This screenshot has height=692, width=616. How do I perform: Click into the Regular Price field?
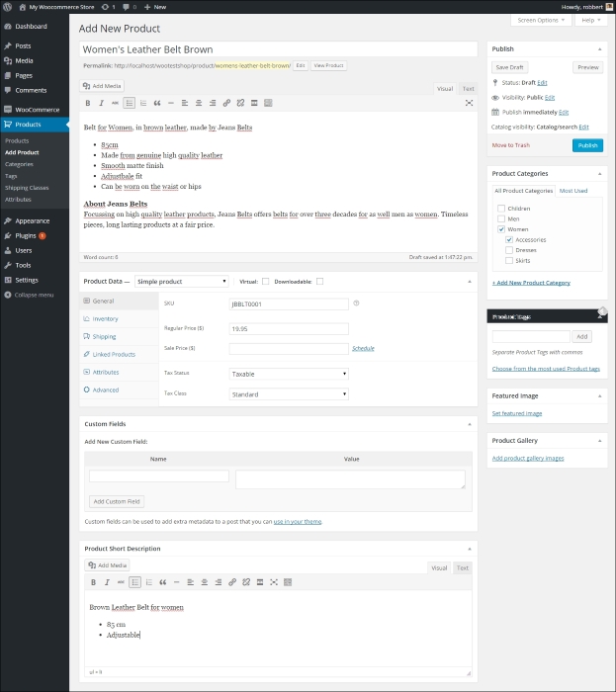coord(289,328)
